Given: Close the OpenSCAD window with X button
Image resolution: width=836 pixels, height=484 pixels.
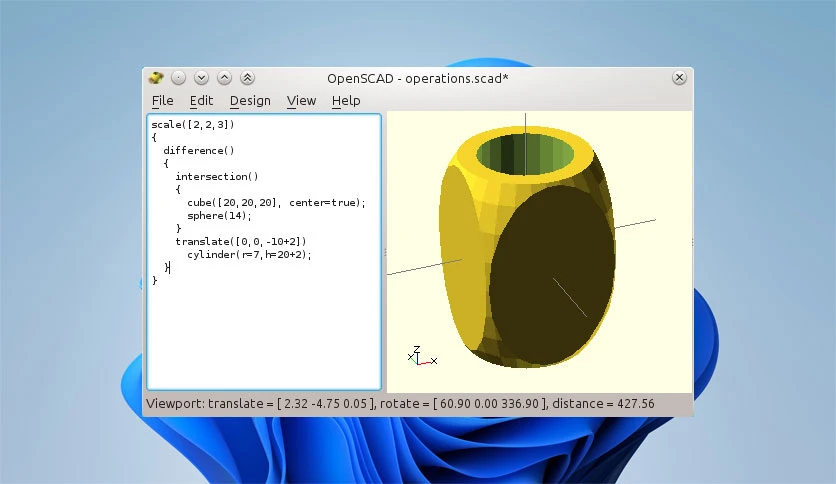Looking at the screenshot, I should coord(679,78).
